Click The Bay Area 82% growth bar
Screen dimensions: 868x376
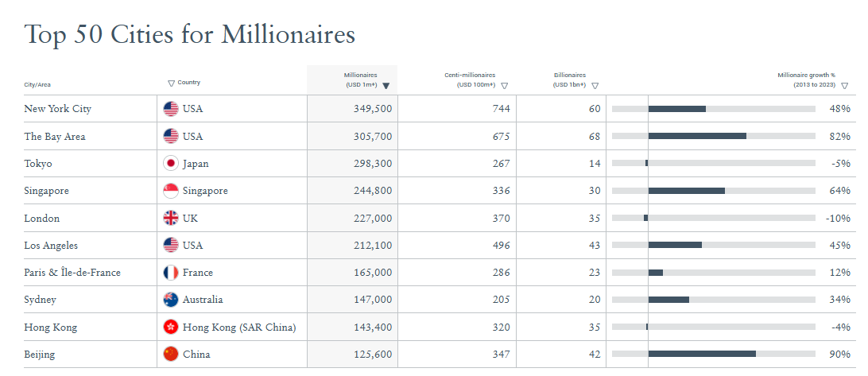pos(697,136)
